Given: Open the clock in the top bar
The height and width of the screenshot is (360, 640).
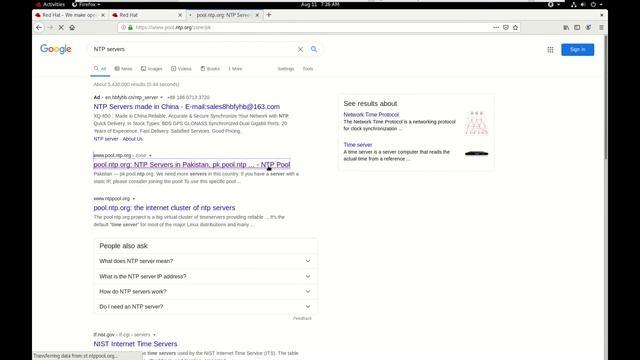Looking at the screenshot, I should pyautogui.click(x=320, y=4).
